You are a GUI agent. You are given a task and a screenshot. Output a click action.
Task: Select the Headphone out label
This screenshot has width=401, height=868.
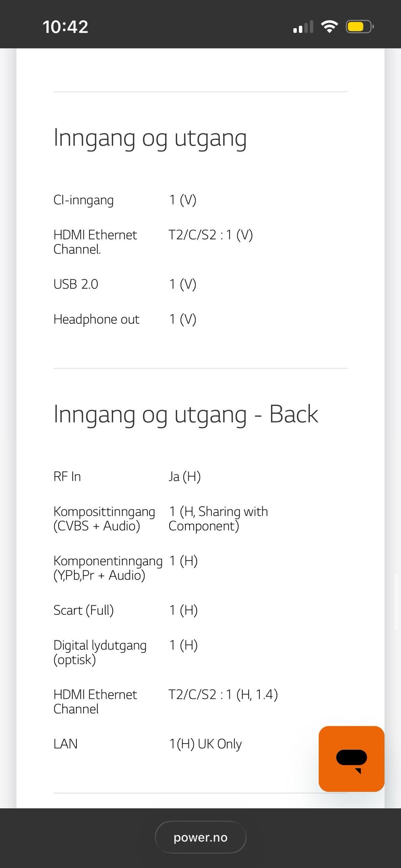point(96,319)
